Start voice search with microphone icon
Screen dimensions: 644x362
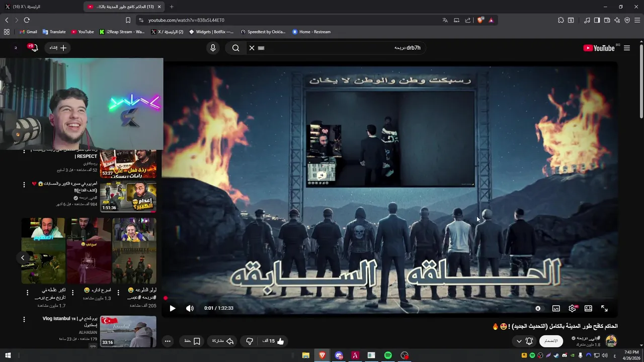point(213,48)
